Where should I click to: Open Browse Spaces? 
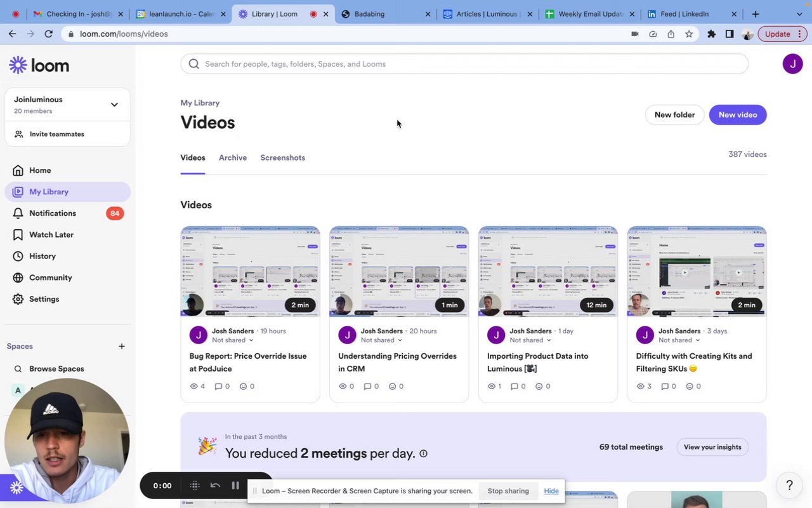point(56,369)
